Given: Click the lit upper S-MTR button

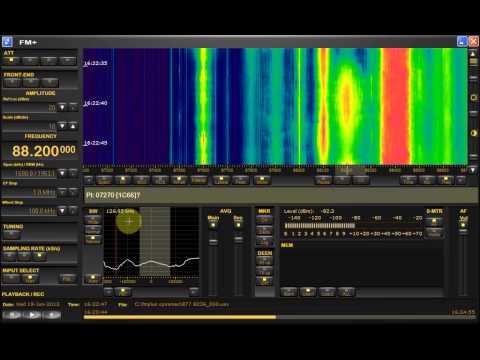Looking at the screenshot, I should point(434,221).
